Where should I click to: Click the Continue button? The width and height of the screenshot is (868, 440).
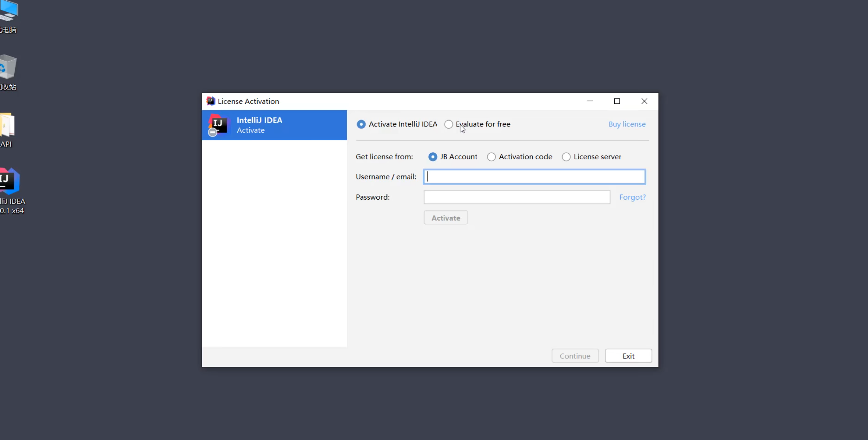[x=575, y=356]
